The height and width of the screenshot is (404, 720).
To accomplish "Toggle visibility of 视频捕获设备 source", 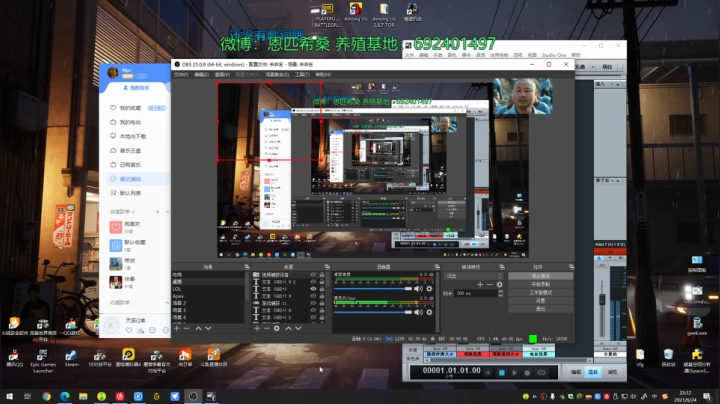I will [313, 275].
